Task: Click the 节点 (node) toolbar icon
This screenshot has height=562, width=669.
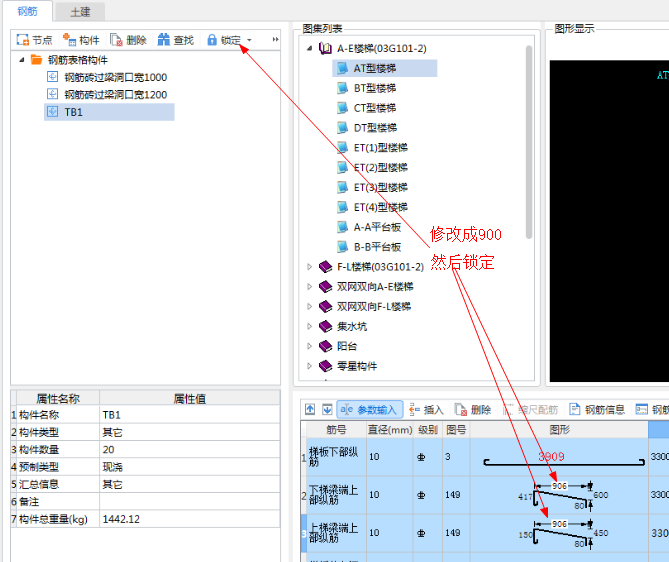Action: click(x=22, y=40)
